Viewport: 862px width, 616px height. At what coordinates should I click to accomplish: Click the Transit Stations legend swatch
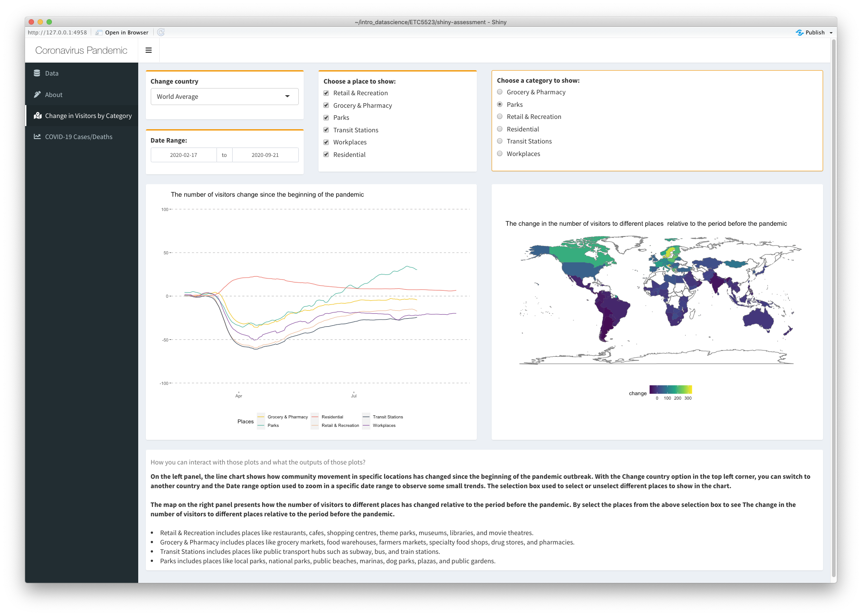366,417
